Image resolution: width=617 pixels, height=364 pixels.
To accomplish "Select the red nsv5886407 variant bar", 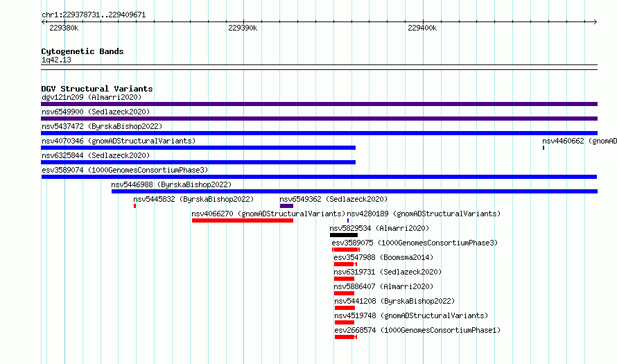I will click(344, 293).
